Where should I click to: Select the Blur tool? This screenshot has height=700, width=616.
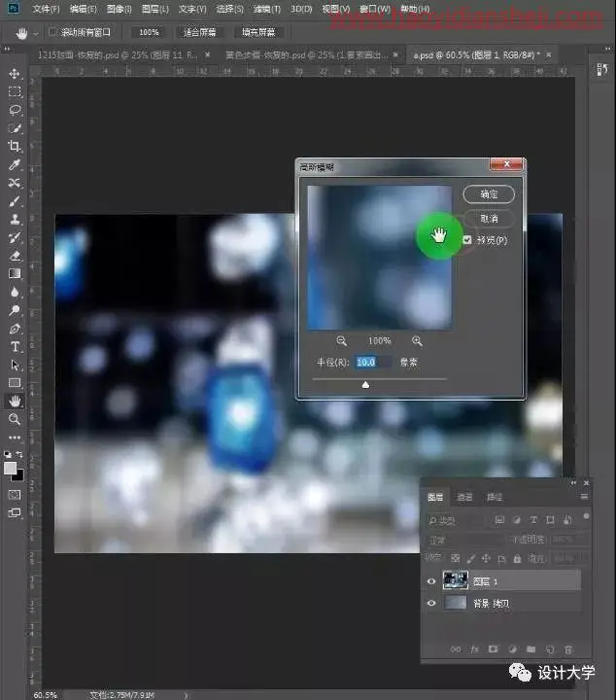(x=15, y=292)
